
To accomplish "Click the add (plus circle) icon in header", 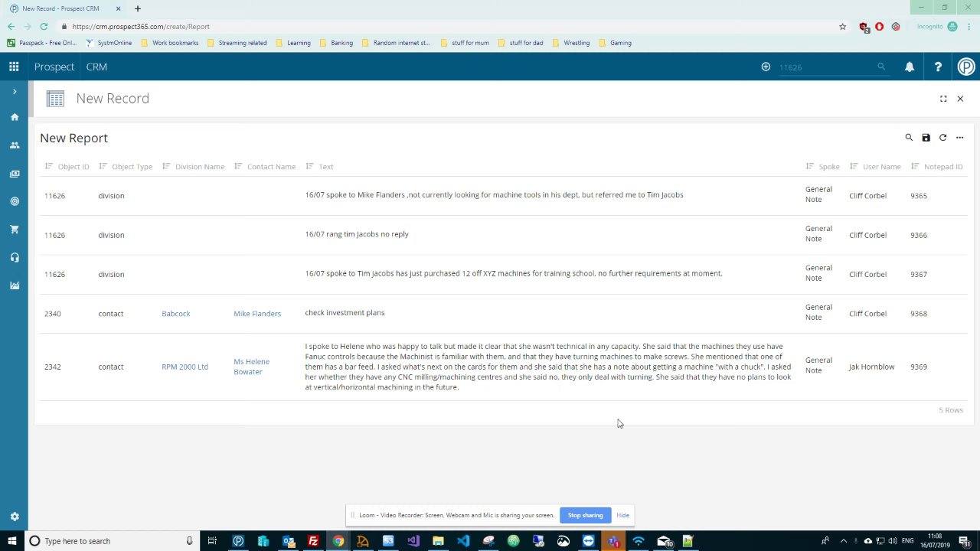I will [x=766, y=67].
